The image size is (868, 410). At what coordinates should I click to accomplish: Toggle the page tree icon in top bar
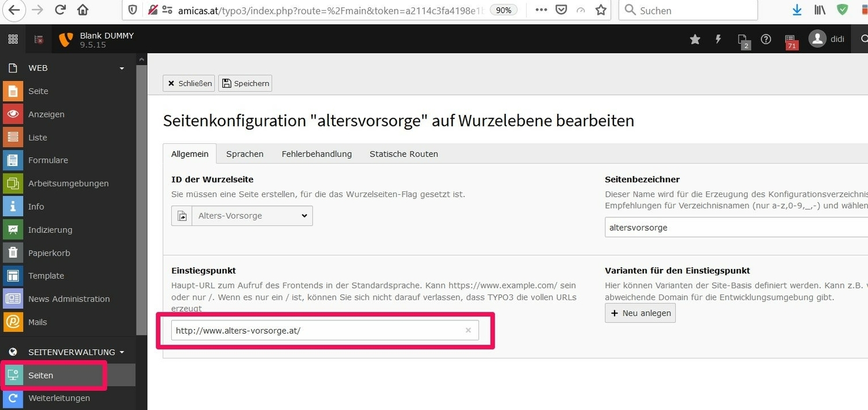[x=39, y=39]
